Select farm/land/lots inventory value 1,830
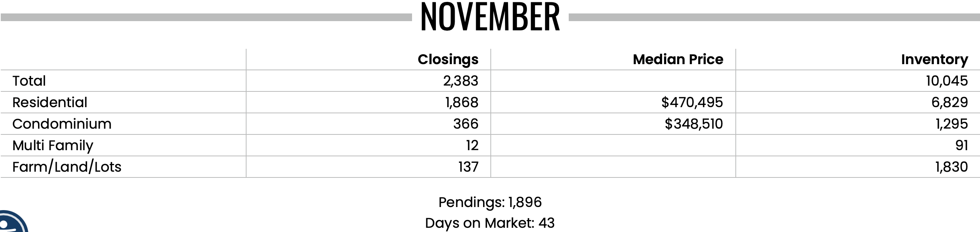The width and height of the screenshot is (980, 232). tap(951, 167)
